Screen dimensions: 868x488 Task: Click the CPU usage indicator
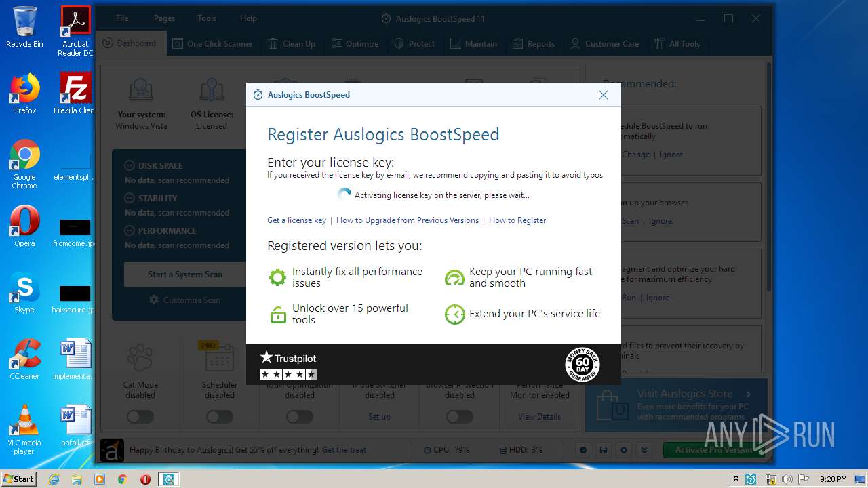[446, 450]
